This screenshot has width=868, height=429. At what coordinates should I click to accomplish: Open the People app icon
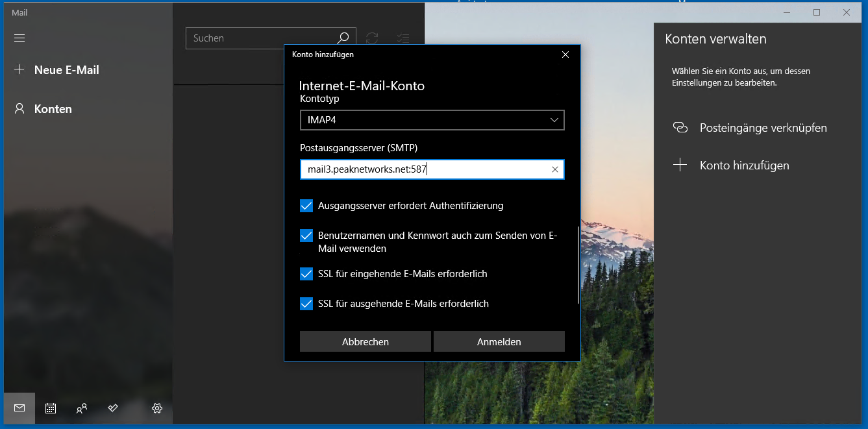pos(81,408)
